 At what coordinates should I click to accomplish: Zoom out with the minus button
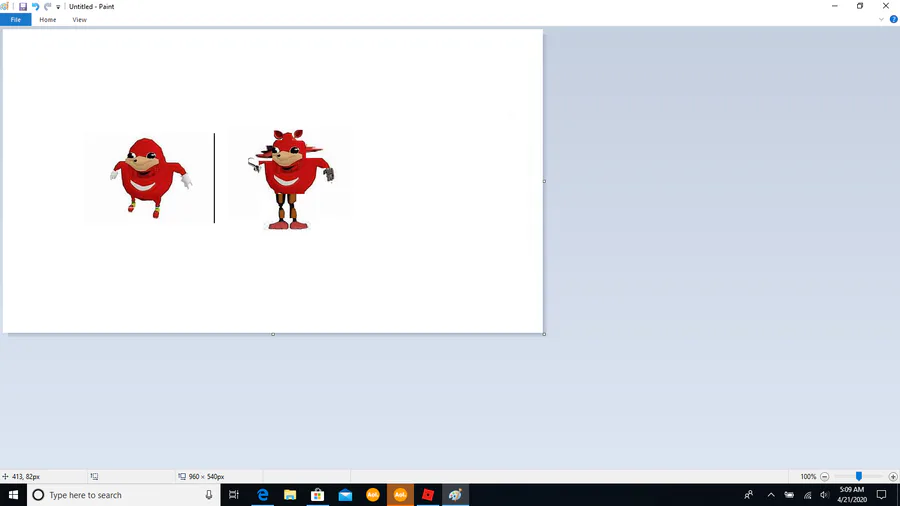point(824,477)
